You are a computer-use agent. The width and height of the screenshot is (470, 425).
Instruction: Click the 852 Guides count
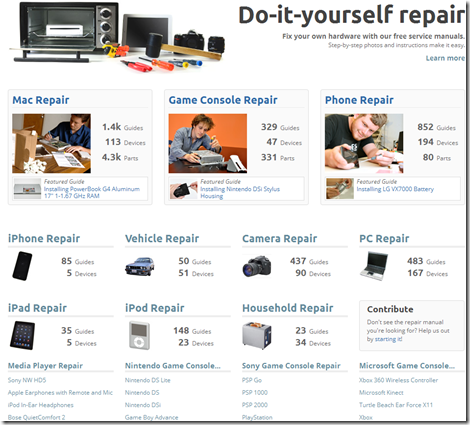click(x=436, y=127)
